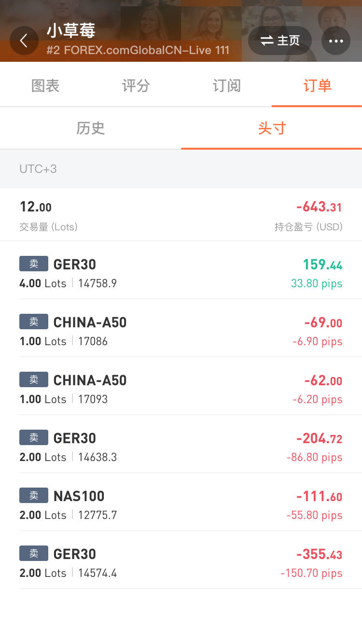Viewport: 362px width, 644px height.
Task: Tap the 卖 badge on NAS100 position
Action: click(34, 495)
